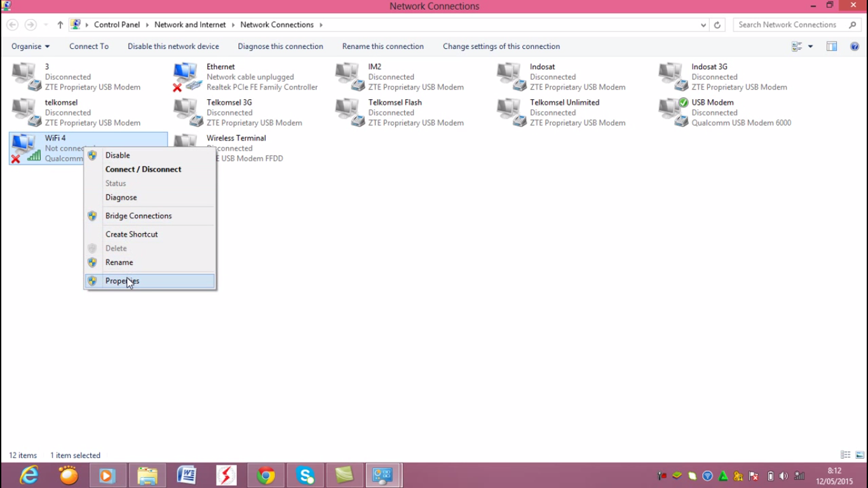Screen dimensions: 868x488
Task: Open Google Chrome from taskbar
Action: coord(266,475)
